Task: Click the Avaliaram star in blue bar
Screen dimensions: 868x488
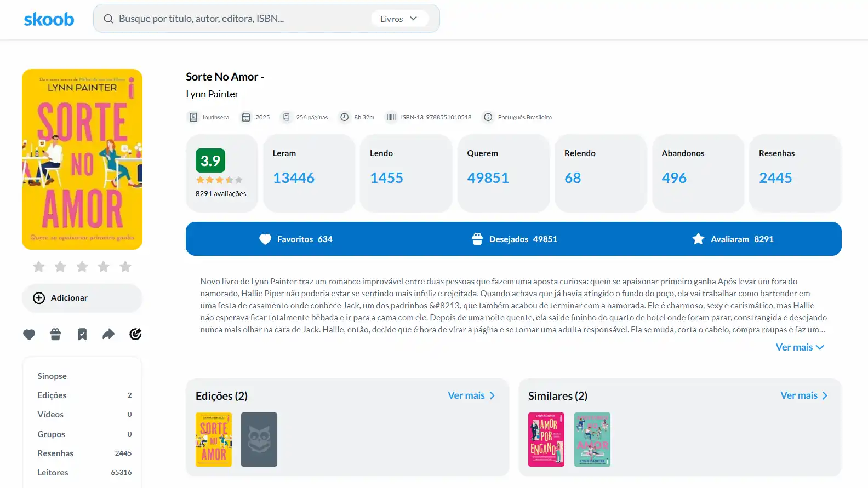Action: point(698,239)
